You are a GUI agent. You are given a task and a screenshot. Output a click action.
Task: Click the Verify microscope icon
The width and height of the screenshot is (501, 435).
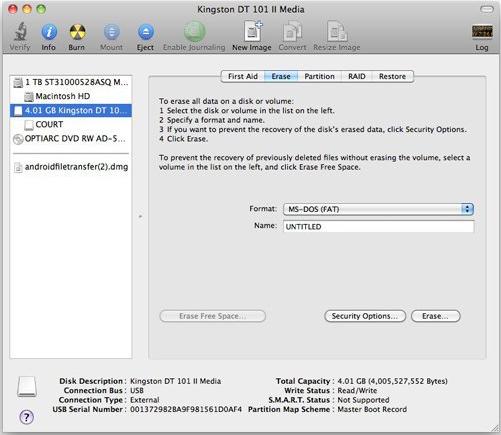(20, 32)
